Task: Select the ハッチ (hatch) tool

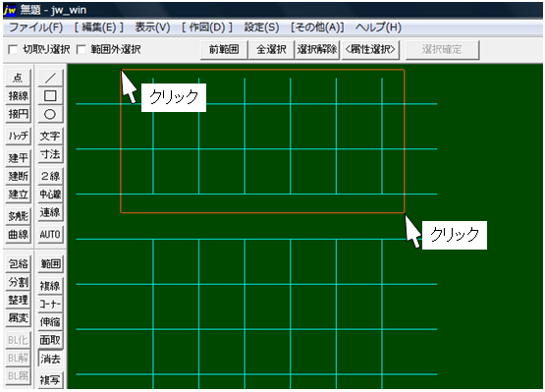Action: tap(18, 136)
